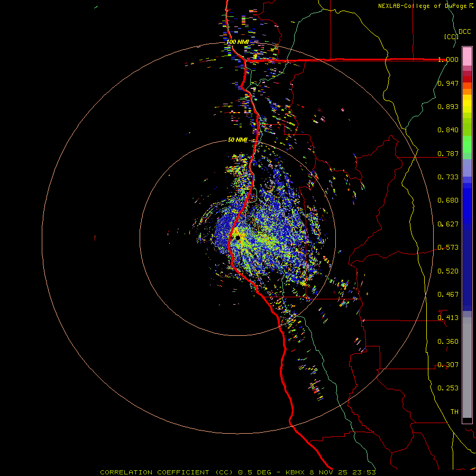Click the 50 NMI range ring label
Image resolution: width=476 pixels, height=476 pixels.
237,140
